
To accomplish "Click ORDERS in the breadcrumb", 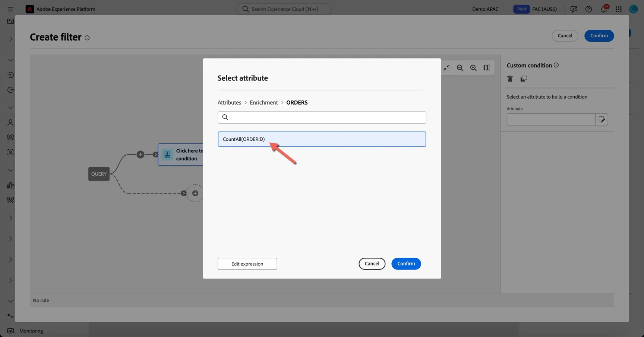I will (x=297, y=102).
